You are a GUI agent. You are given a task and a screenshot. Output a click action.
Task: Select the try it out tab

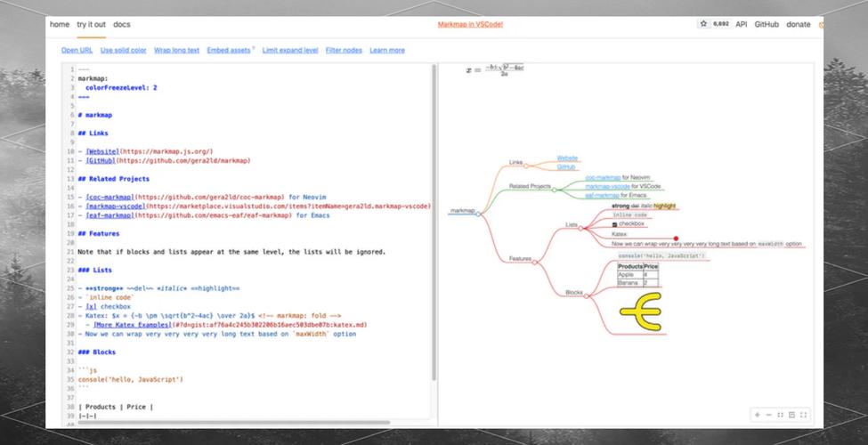92,24
